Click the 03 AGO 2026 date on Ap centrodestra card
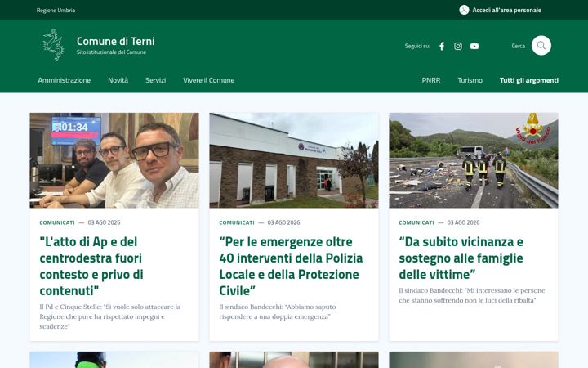The height and width of the screenshot is (368, 588). tap(104, 222)
